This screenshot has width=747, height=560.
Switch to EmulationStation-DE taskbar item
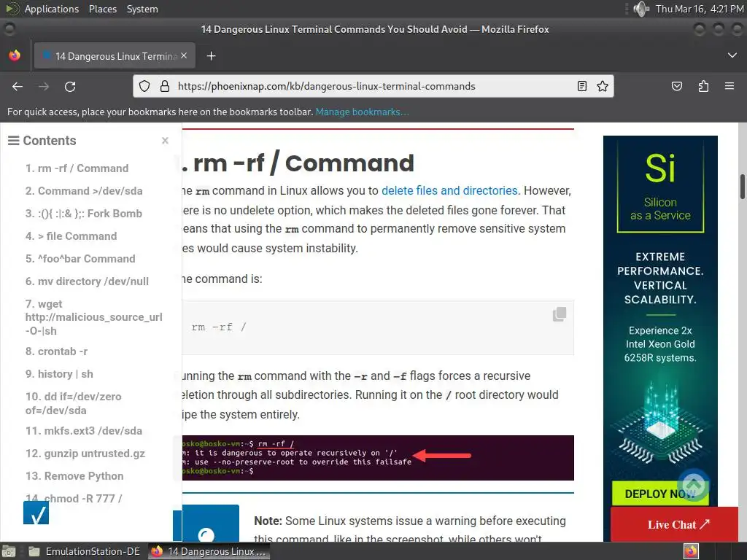point(85,551)
